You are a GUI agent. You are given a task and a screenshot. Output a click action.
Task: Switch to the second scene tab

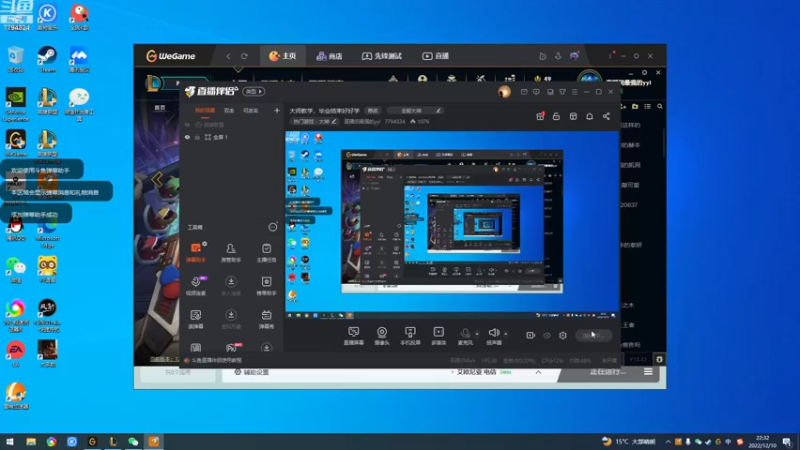pos(229,111)
